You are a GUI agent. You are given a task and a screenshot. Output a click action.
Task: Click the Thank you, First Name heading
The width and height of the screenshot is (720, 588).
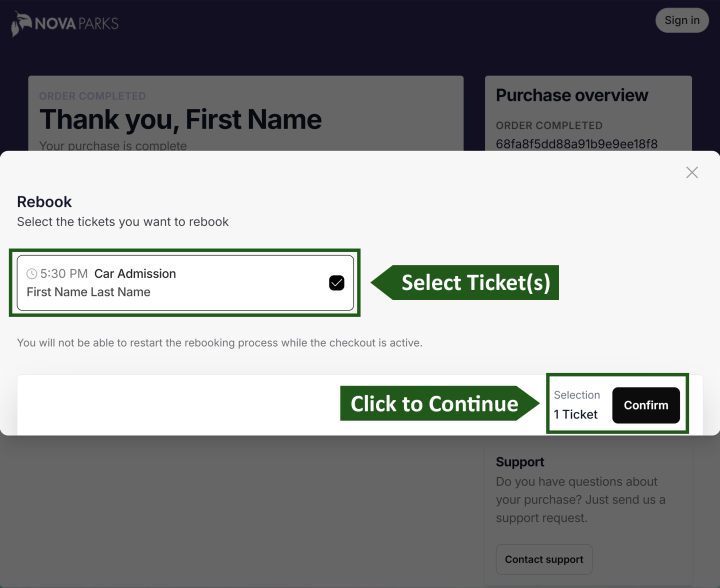(180, 119)
